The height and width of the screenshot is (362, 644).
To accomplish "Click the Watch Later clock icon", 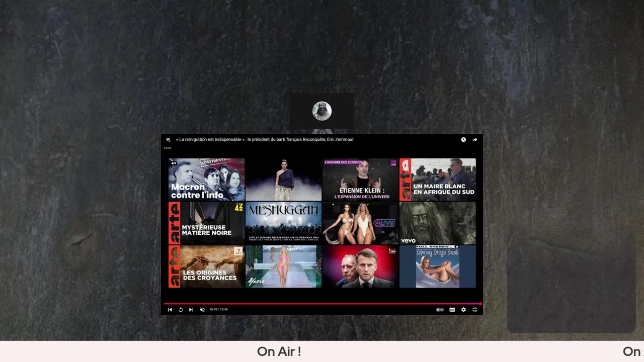I will (x=463, y=140).
